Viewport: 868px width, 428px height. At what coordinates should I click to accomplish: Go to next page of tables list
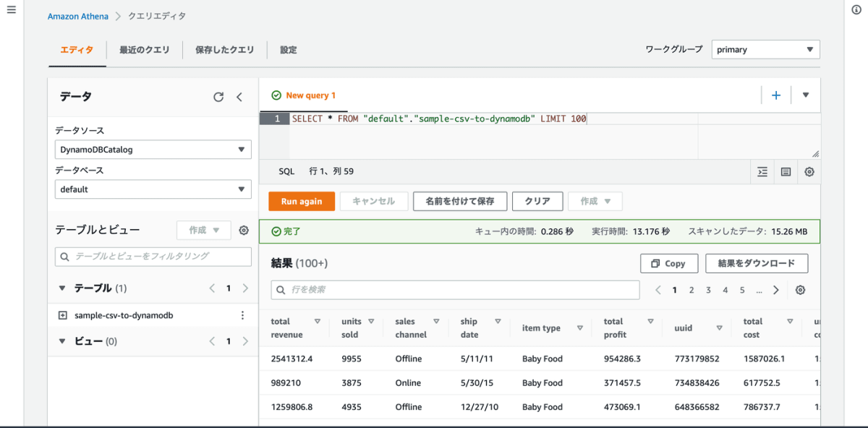click(245, 288)
